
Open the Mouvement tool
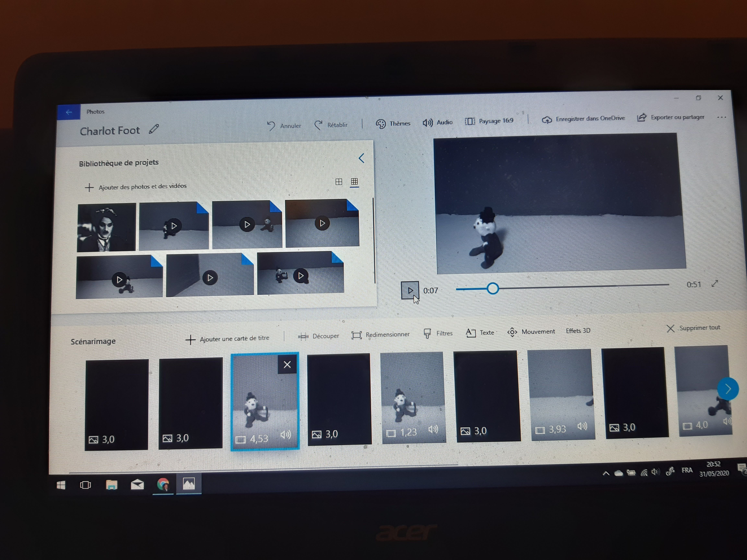[x=531, y=332]
